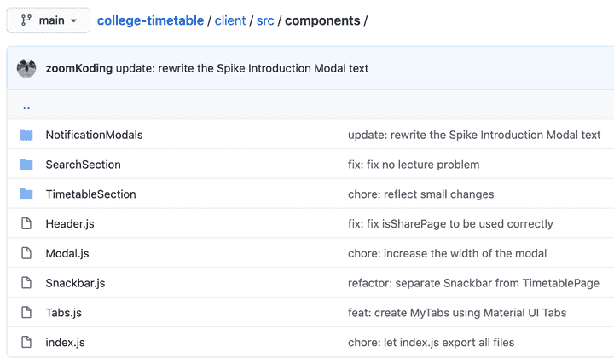Open the Snackbar.js file
This screenshot has height=364, width=614.
pyautogui.click(x=75, y=283)
